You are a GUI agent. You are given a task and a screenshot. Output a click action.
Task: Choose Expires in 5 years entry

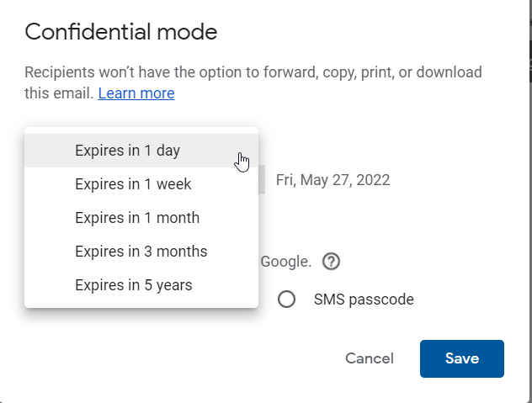click(141, 285)
